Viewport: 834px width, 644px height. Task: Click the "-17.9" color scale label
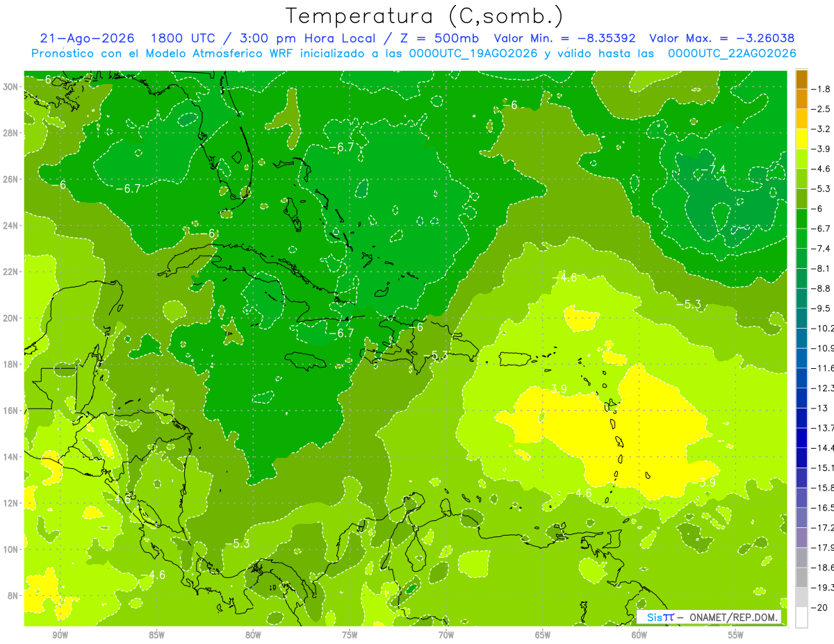822,547
